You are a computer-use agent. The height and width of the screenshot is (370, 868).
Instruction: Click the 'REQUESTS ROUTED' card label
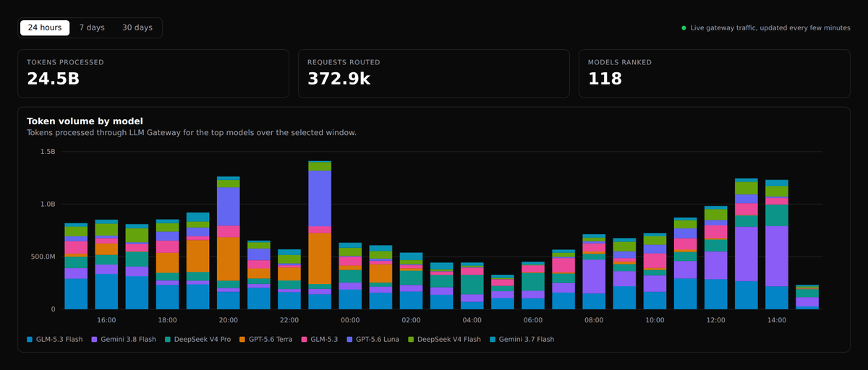click(x=344, y=62)
